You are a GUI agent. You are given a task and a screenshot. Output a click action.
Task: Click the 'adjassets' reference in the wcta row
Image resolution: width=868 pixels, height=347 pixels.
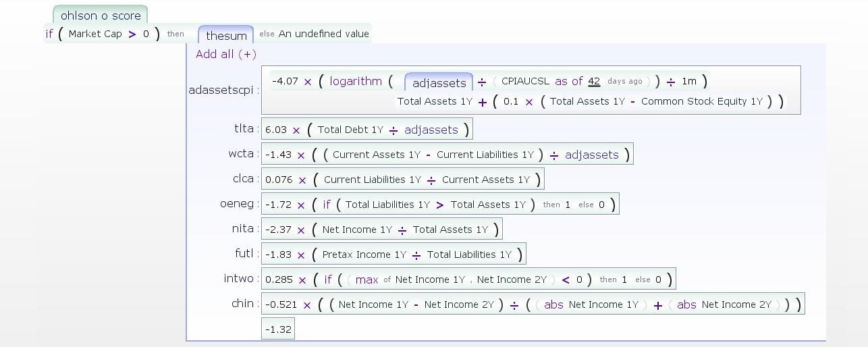(592, 155)
